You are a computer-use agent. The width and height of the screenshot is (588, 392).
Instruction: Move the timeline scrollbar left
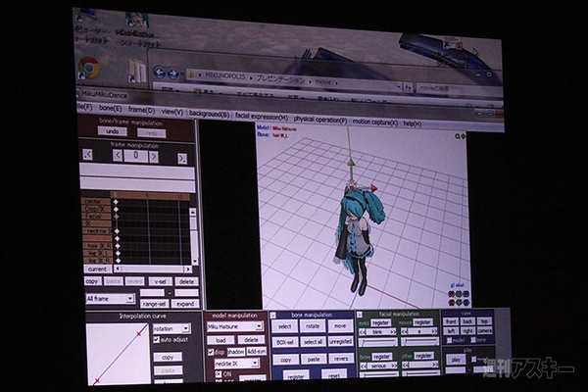point(118,269)
